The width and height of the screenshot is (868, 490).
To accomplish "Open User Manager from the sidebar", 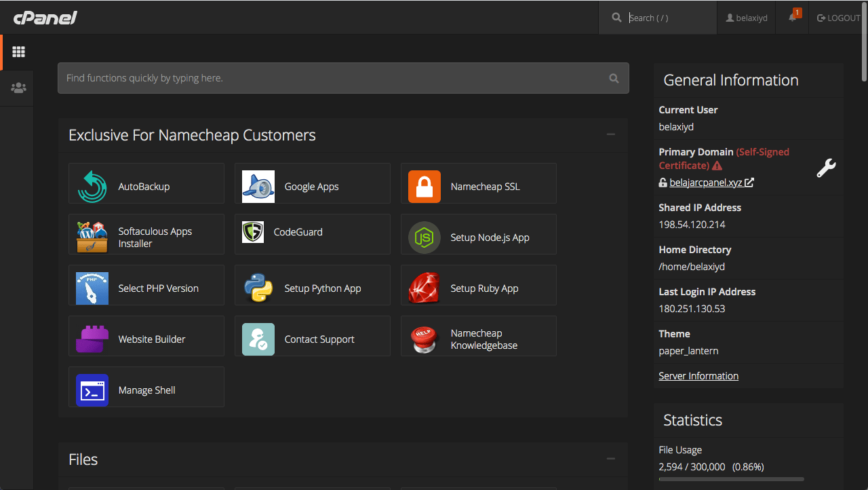I will tap(17, 88).
